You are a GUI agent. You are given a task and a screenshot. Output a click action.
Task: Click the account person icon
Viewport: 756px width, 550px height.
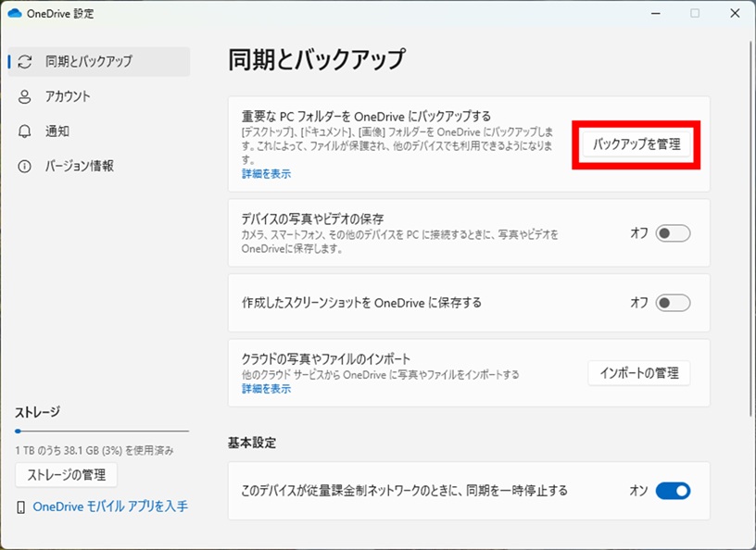[25, 96]
